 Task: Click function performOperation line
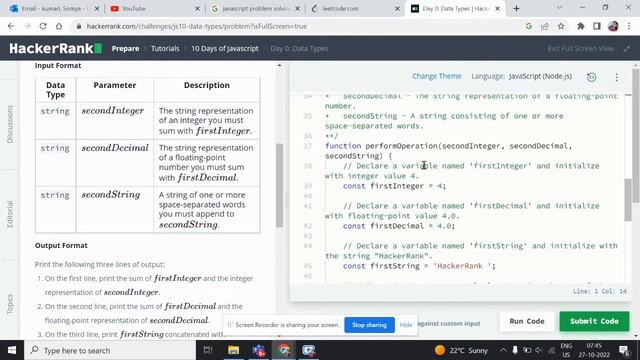point(449,146)
